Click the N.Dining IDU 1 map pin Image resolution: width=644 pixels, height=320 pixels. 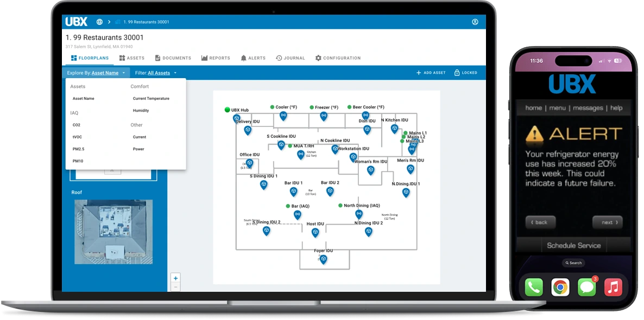(406, 193)
